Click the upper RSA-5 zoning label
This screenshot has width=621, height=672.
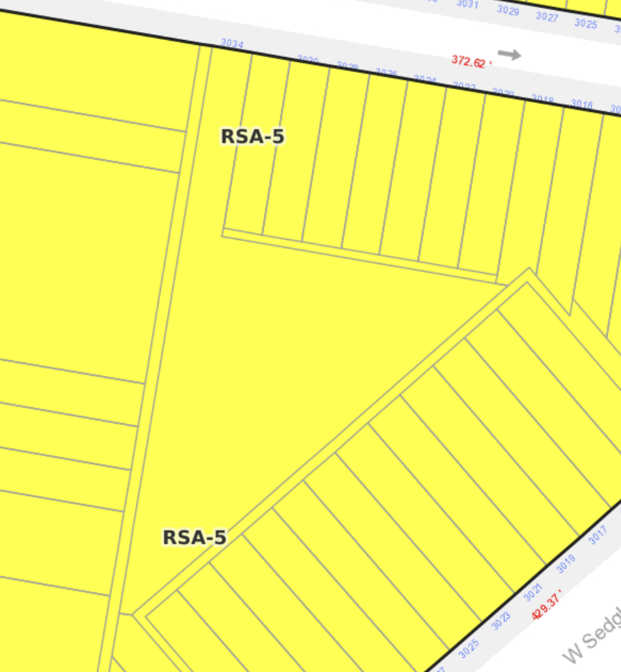coord(253,136)
